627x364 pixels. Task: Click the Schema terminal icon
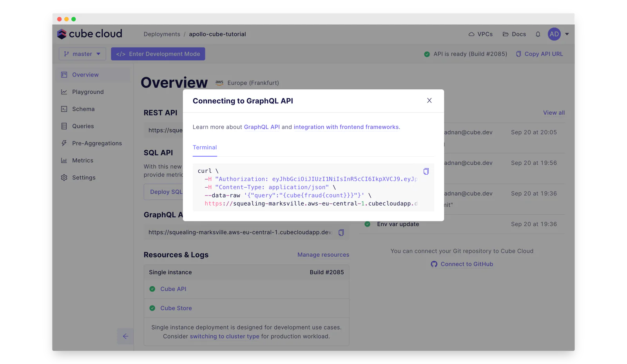64,109
